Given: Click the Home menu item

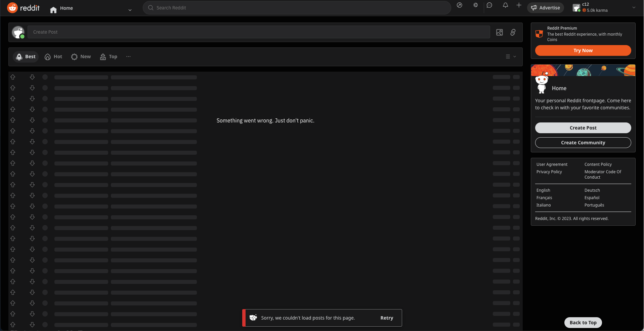Looking at the screenshot, I should [x=66, y=8].
